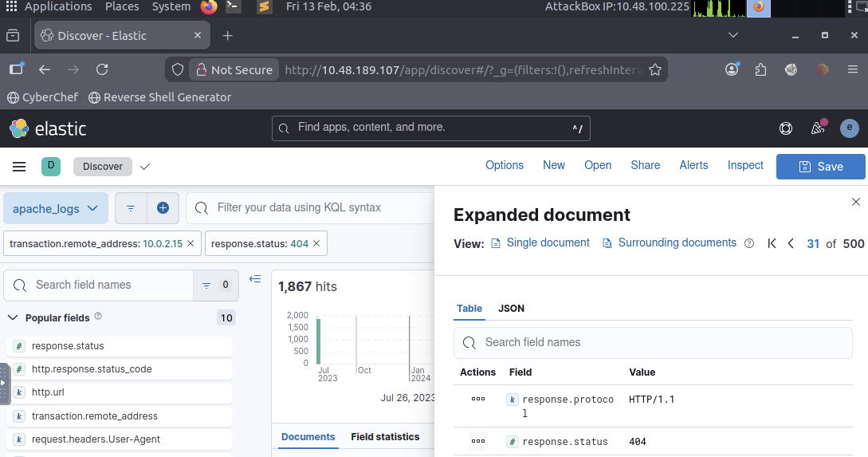Image resolution: width=868 pixels, height=457 pixels.
Task: Open the newsfeed celebration icon
Action: [x=818, y=128]
